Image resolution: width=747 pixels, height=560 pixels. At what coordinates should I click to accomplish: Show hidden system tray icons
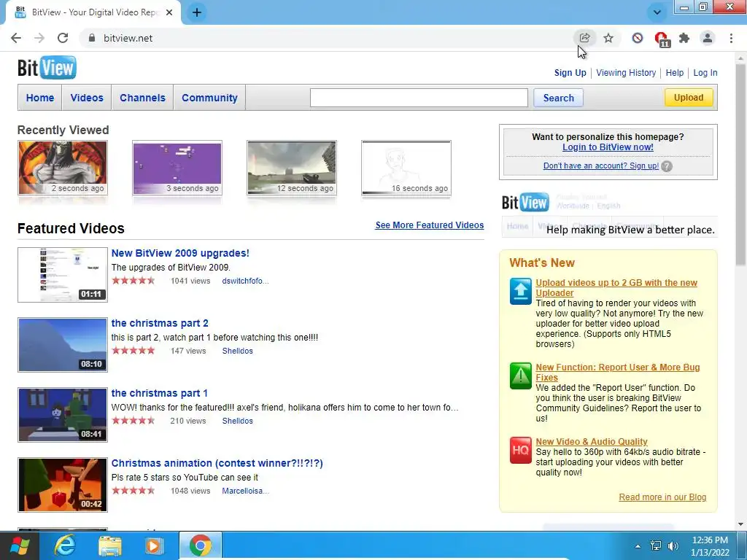(x=638, y=546)
